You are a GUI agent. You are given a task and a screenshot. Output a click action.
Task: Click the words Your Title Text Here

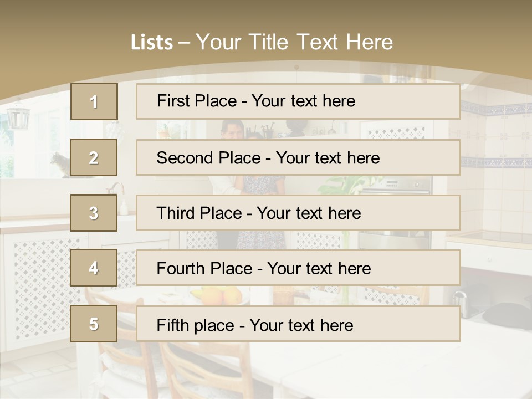[294, 42]
